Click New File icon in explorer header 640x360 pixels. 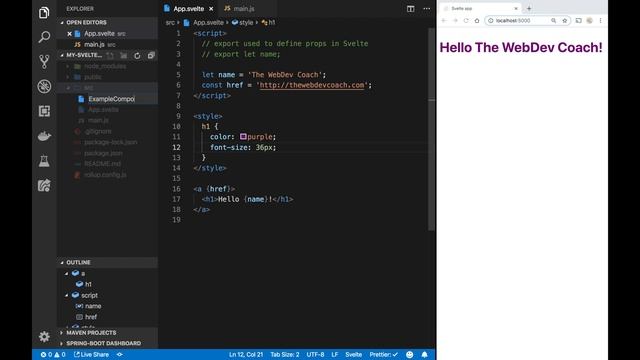click(110, 56)
